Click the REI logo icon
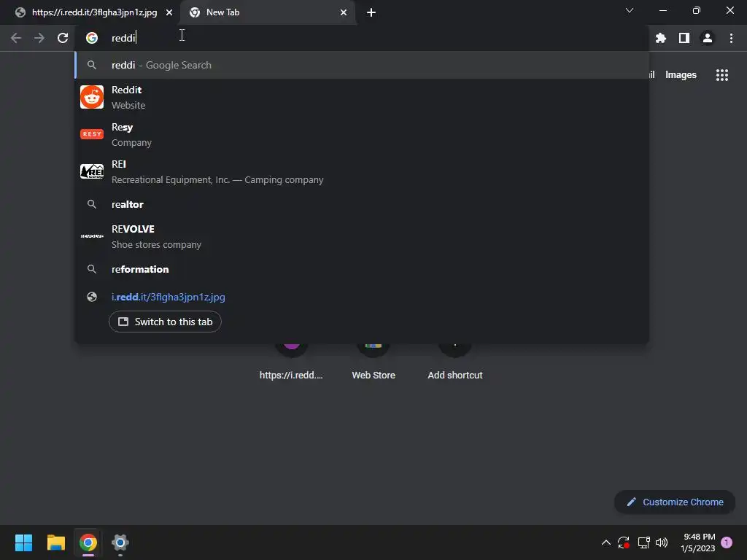 (x=92, y=171)
